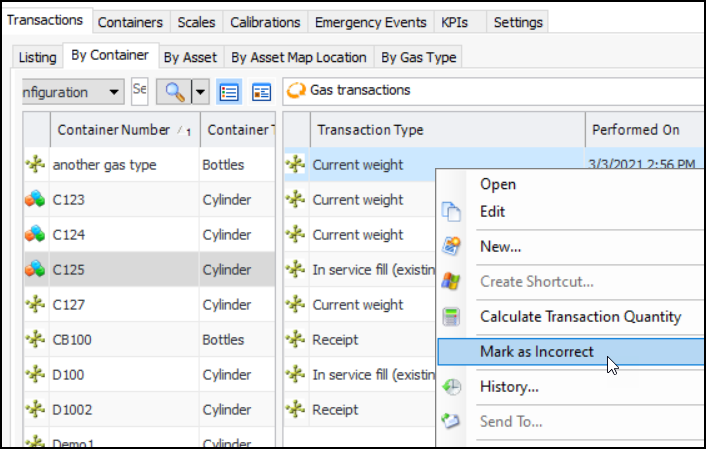This screenshot has width=706, height=449.
Task: Click the Edit icon in context menu
Action: tap(452, 212)
